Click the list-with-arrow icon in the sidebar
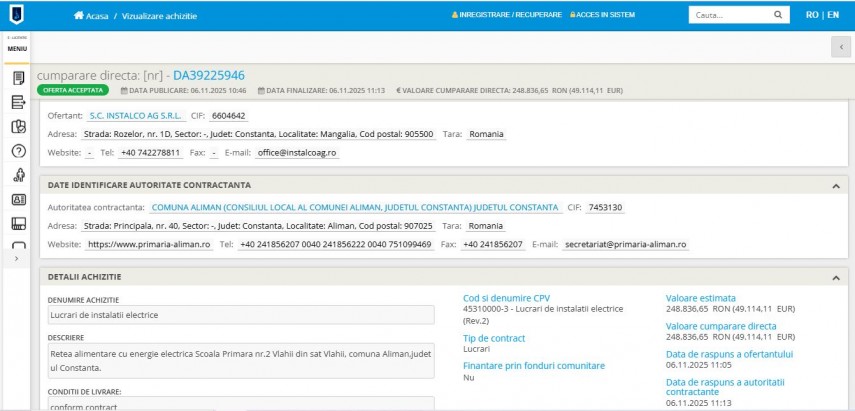This screenshot has width=855, height=411. (18, 102)
